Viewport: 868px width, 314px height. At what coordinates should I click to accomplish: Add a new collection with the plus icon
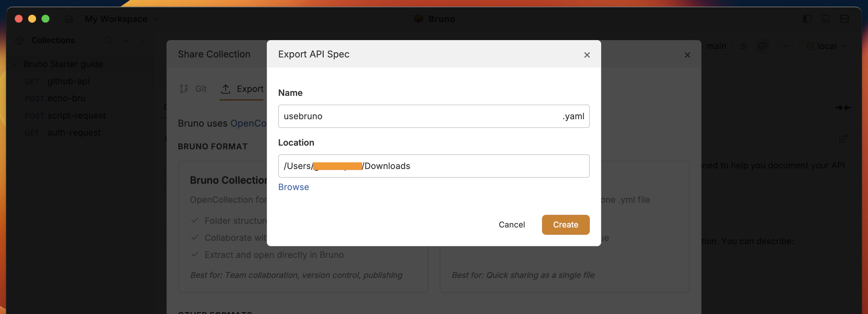[126, 40]
